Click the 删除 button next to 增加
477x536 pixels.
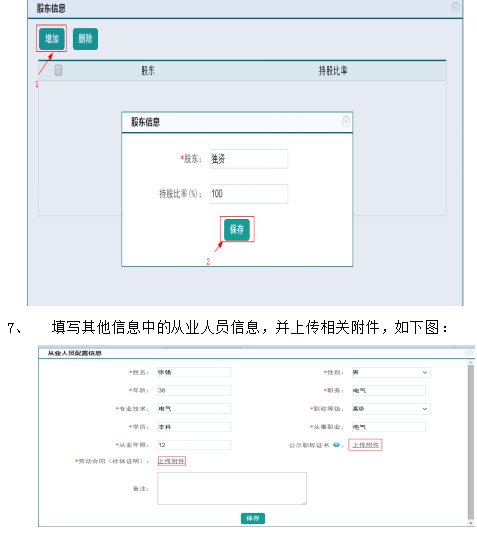[85, 39]
